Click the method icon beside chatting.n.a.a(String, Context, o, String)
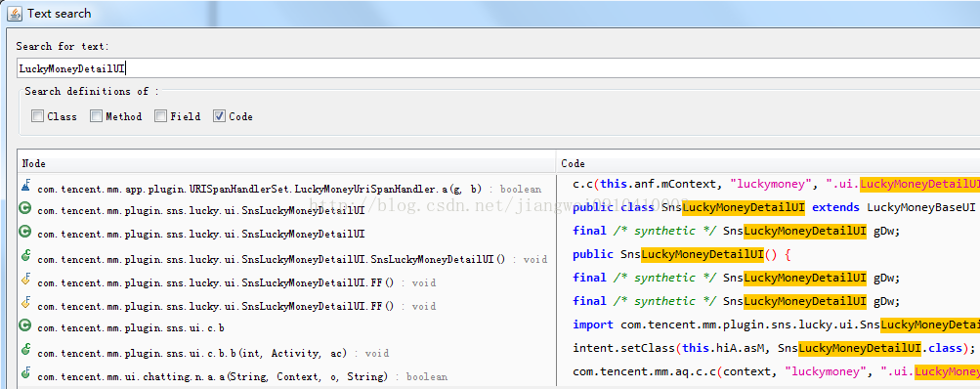Viewport: 980px width, 389px height. (25, 373)
